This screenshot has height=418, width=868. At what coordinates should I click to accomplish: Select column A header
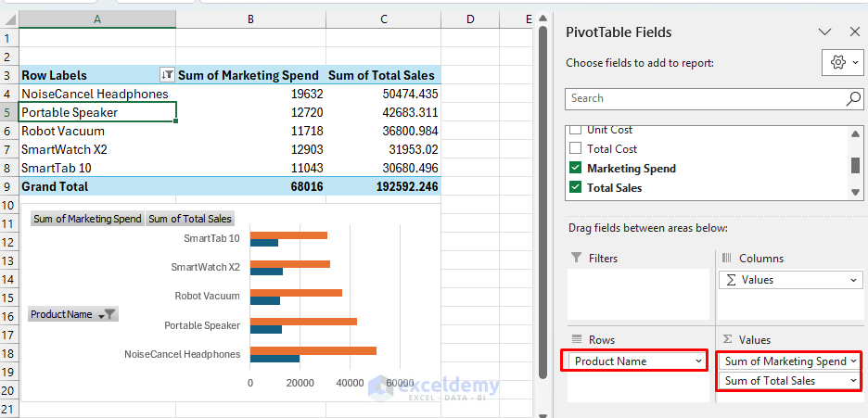(x=97, y=19)
